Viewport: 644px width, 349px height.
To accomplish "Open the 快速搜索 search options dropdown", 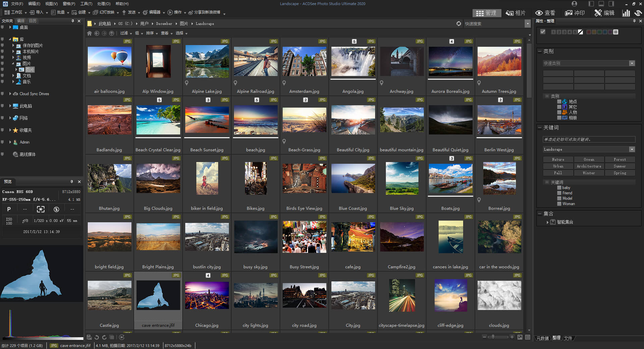I will (x=528, y=23).
